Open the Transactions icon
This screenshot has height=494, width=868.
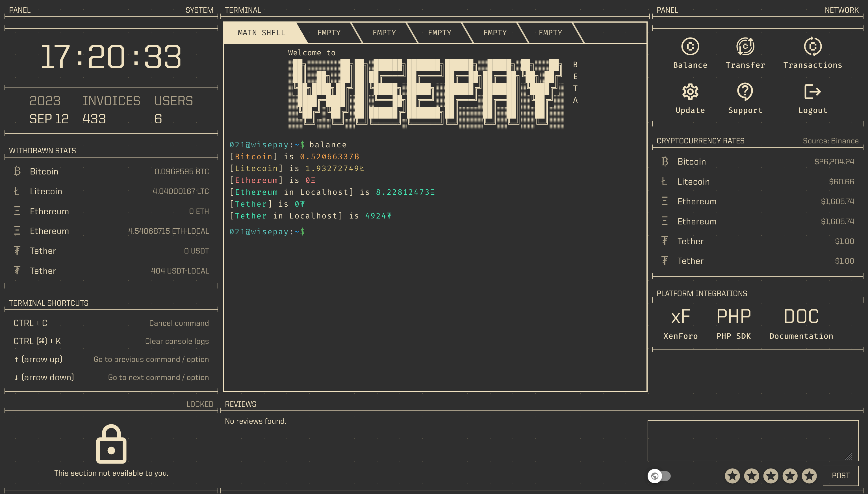pos(813,46)
